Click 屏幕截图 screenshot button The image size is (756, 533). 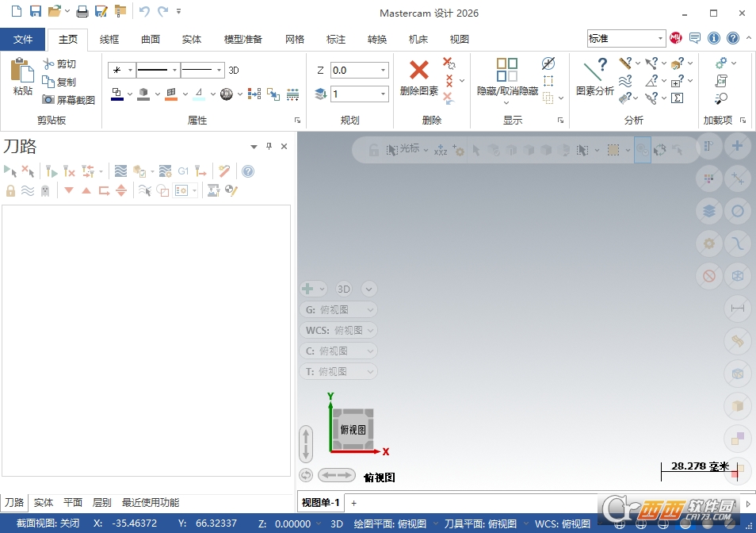(x=68, y=100)
